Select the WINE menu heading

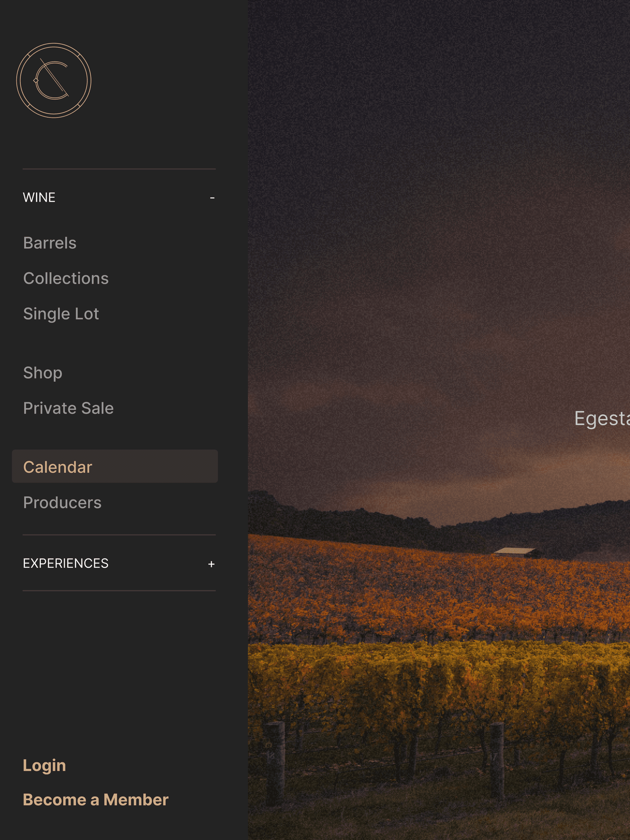point(39,198)
